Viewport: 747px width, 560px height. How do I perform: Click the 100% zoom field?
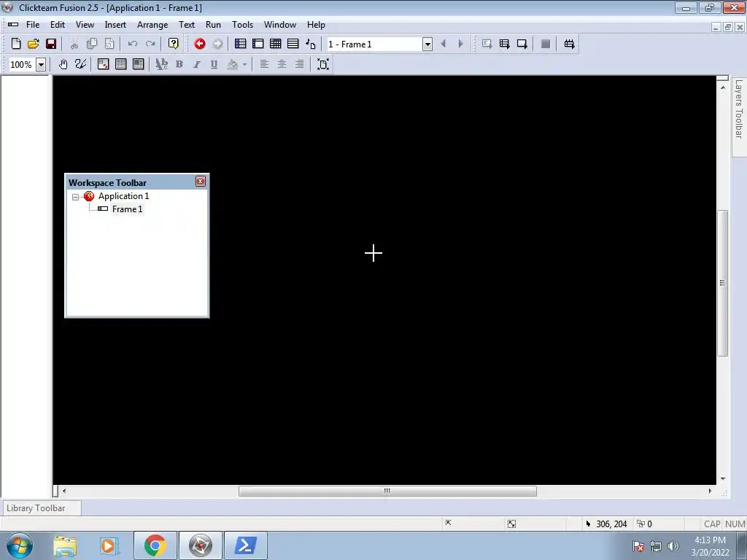pos(22,64)
